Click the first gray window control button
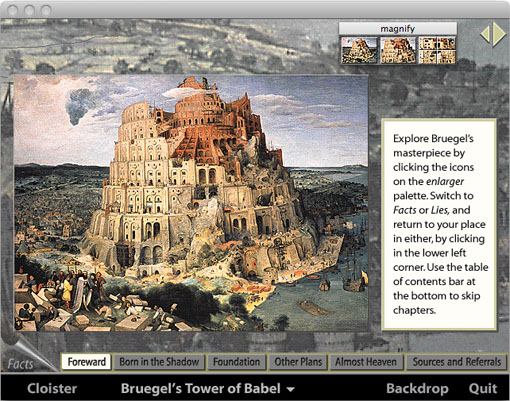This screenshot has width=510, height=401. pyautogui.click(x=13, y=10)
